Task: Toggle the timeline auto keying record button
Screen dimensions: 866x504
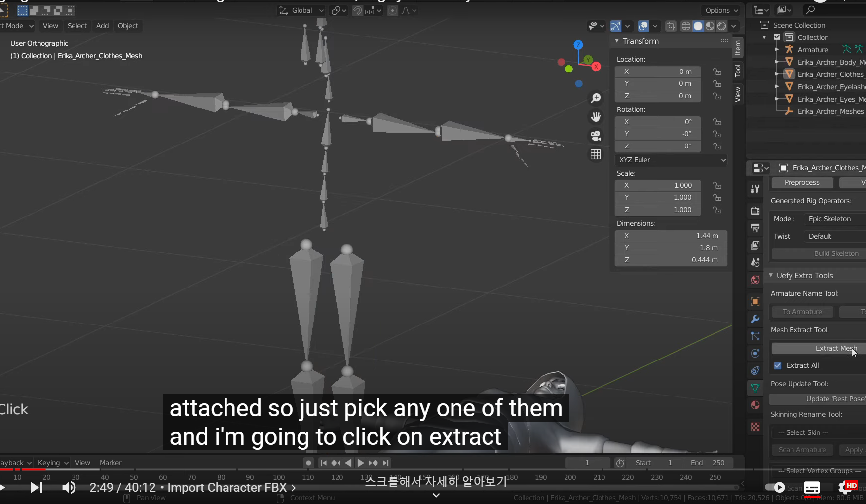Action: tap(308, 463)
